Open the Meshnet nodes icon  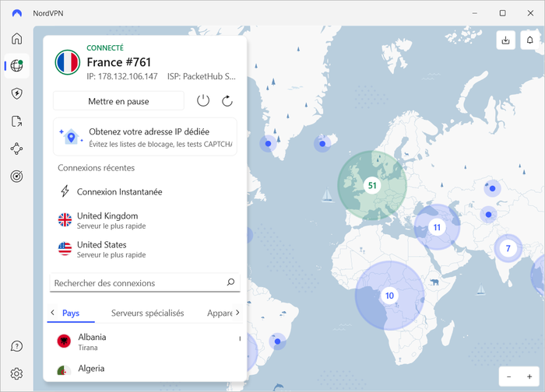[16, 149]
